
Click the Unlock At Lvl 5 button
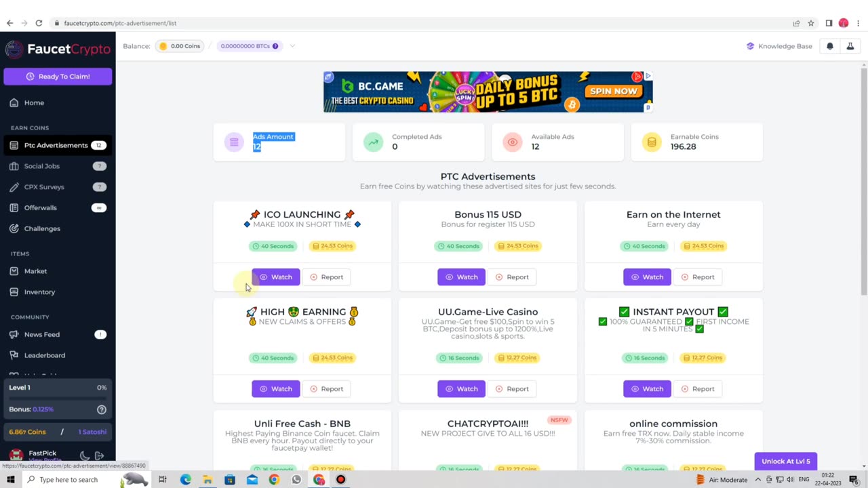[x=785, y=462]
